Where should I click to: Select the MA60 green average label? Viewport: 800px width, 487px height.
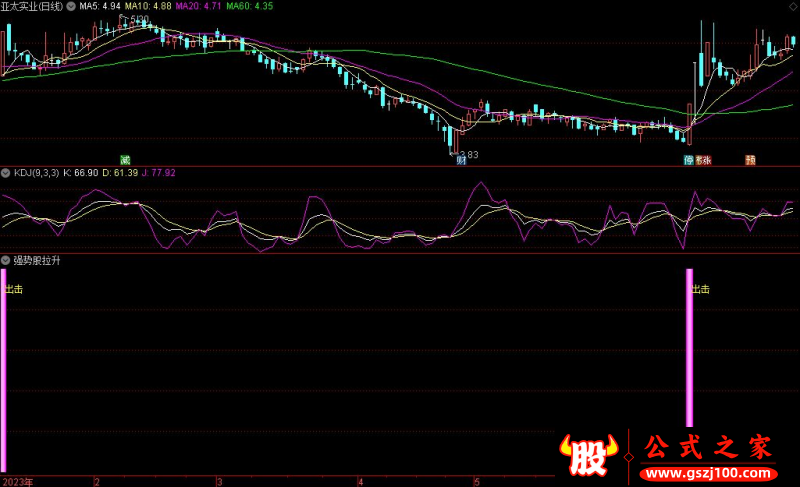pos(248,6)
